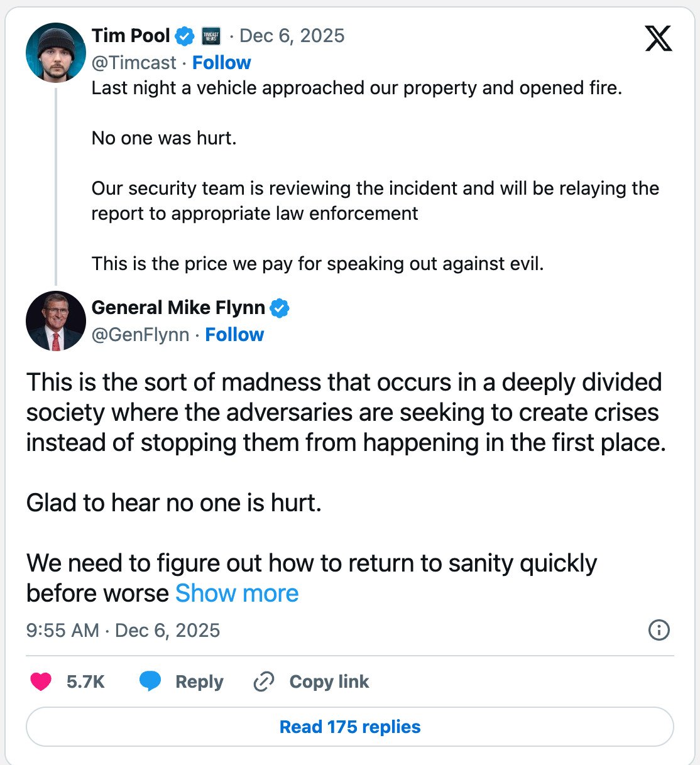Open General Mike Flynn's profile picture
Viewport: 700px width, 765px height.
(x=55, y=320)
